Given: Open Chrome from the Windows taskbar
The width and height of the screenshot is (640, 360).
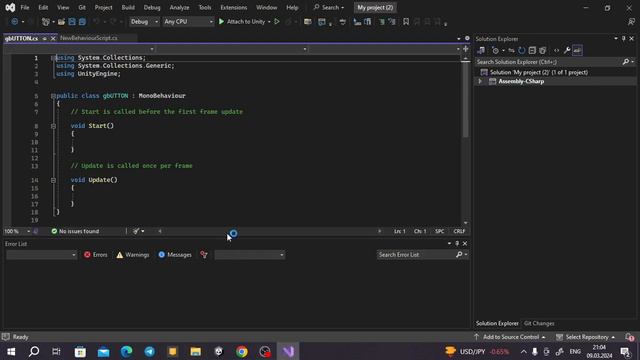Looking at the screenshot, I should [x=242, y=351].
